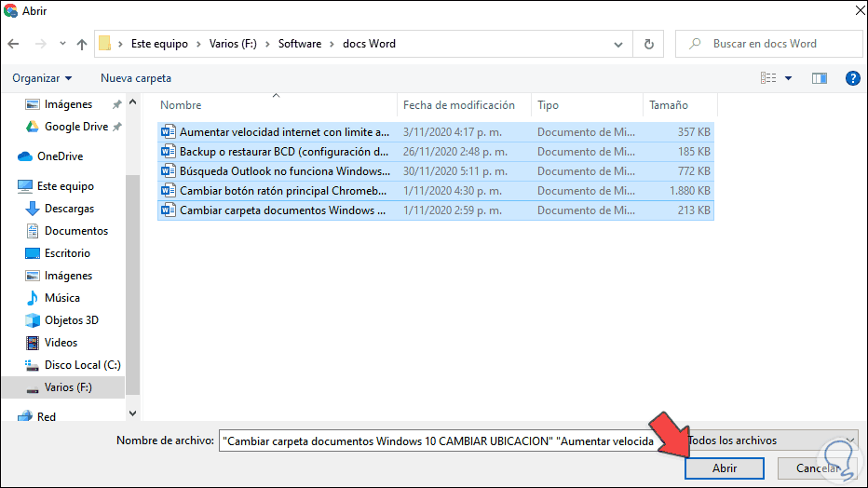This screenshot has width=868, height=488.
Task: Select Este equipo in navigation pane
Action: (x=65, y=186)
